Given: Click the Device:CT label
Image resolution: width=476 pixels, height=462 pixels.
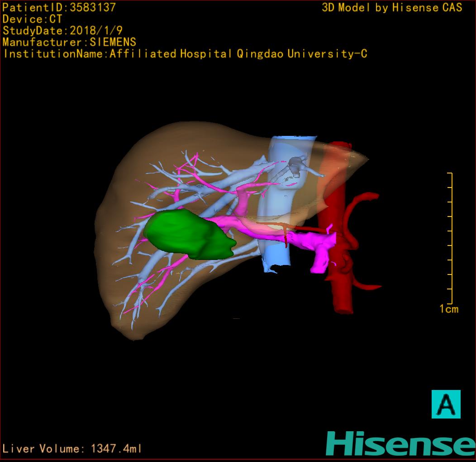Looking at the screenshot, I should tap(32, 19).
